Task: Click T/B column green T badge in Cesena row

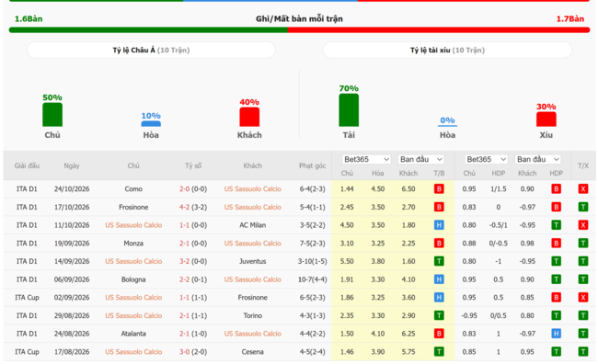Action: click(x=439, y=352)
